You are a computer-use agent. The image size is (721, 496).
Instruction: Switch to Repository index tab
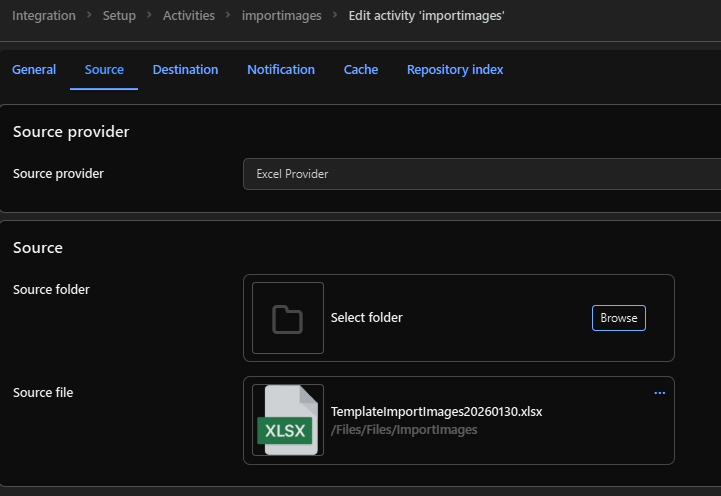pos(455,69)
